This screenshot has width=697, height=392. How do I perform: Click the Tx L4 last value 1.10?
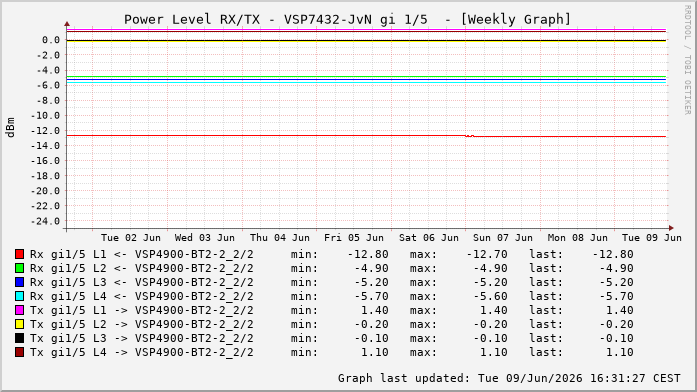[620, 352]
